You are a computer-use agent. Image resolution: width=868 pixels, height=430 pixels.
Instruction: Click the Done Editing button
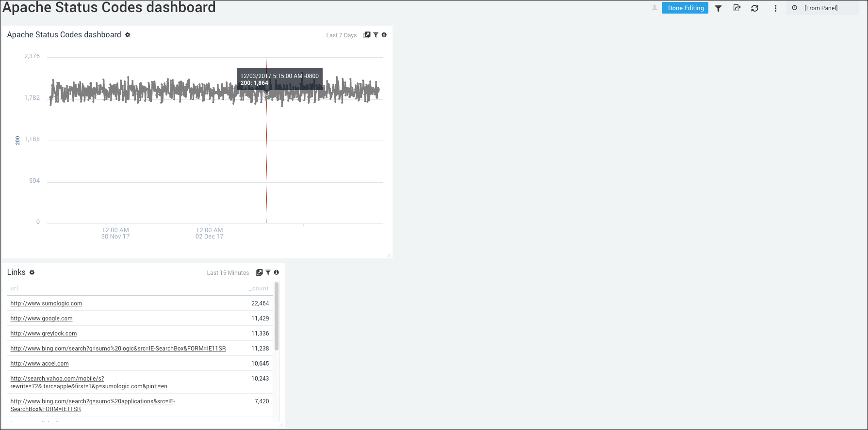coord(685,8)
